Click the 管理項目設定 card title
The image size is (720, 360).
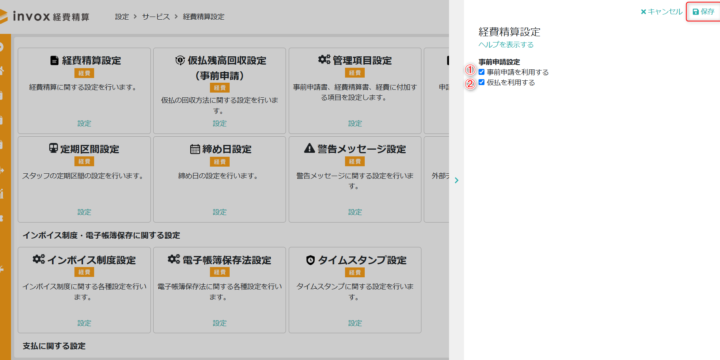(x=362, y=61)
